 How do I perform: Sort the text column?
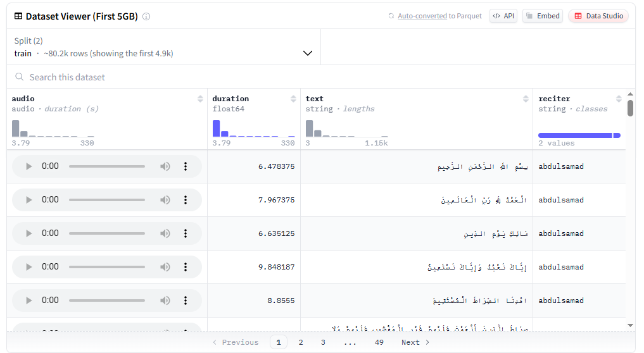pyautogui.click(x=526, y=99)
